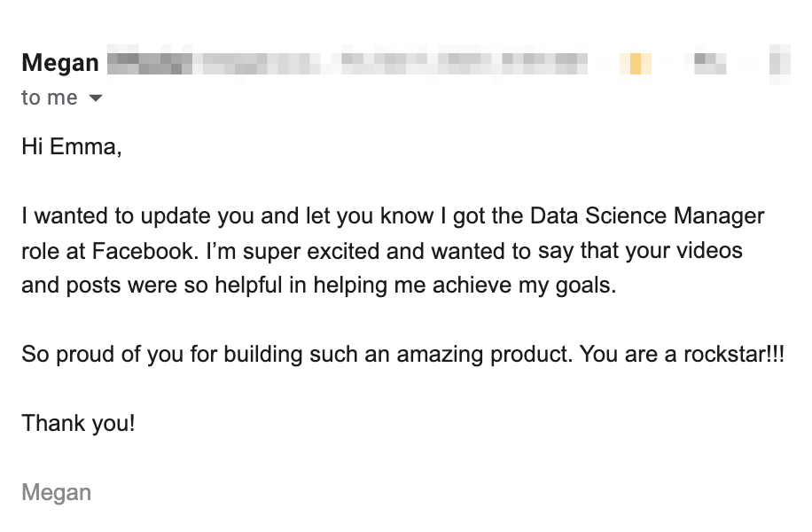The height and width of the screenshot is (532, 812).
Task: Click the blurred sender email address
Action: 346,64
